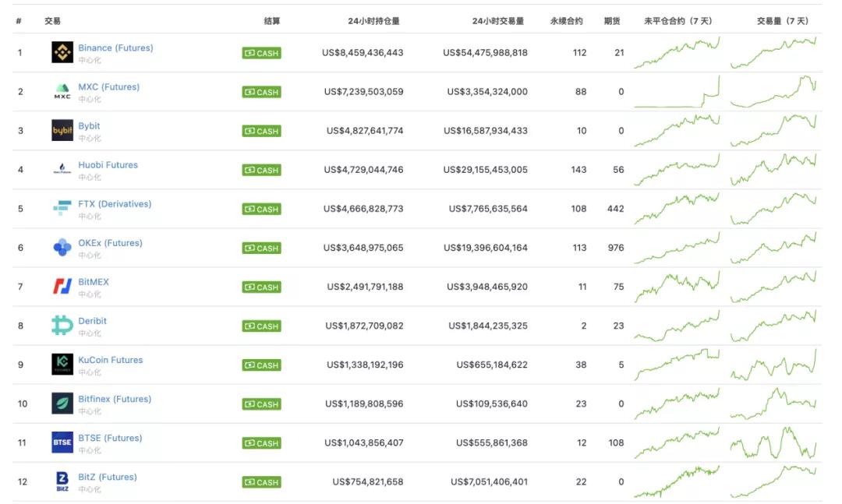
Task: Sort by 24小时交易量 column header
Action: coord(497,21)
